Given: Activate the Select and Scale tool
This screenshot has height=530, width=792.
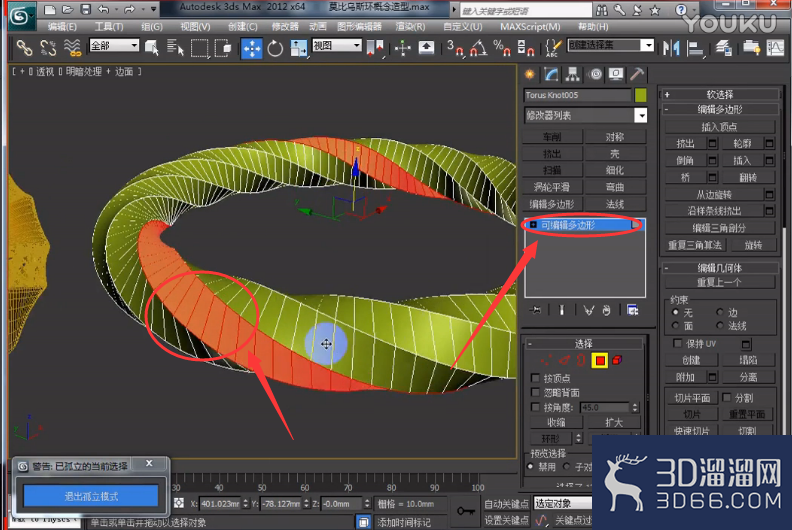Looking at the screenshot, I should [x=299, y=49].
